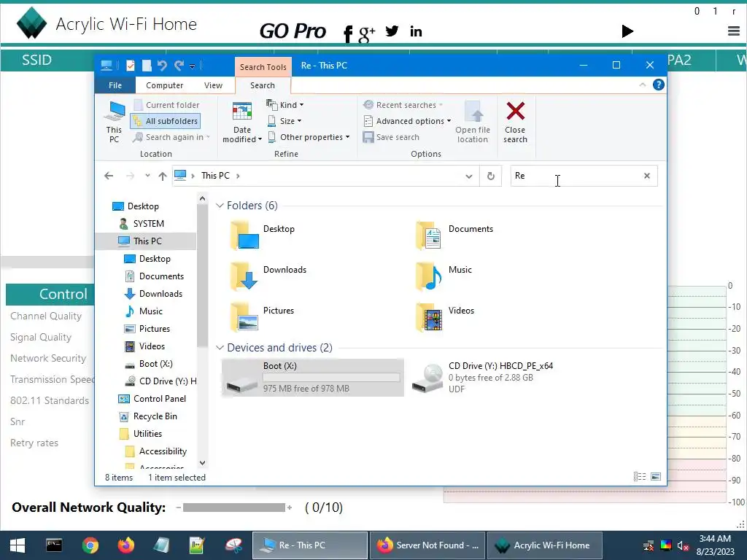The image size is (747, 560).
Task: Switch to the View ribbon tab
Action: (213, 85)
